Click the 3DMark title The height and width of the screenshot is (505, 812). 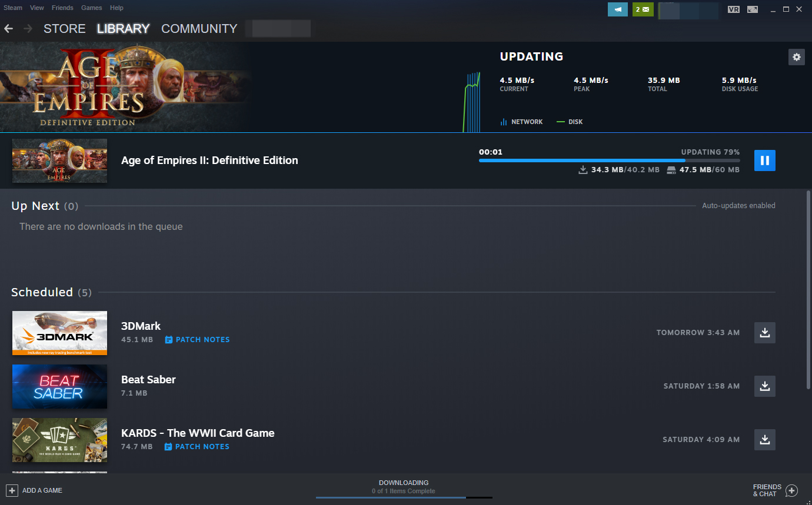[141, 326]
